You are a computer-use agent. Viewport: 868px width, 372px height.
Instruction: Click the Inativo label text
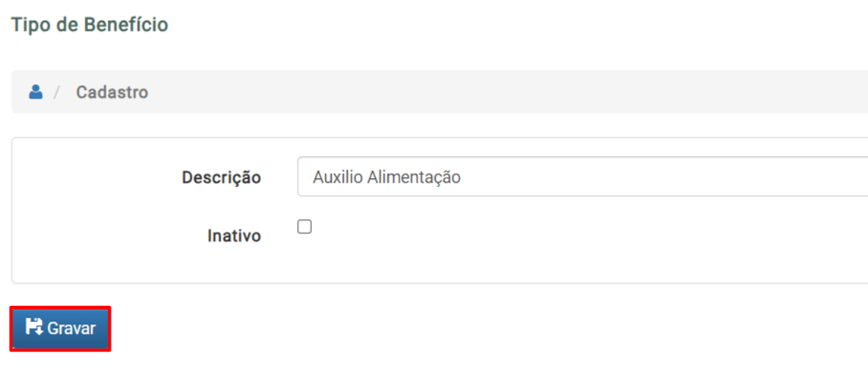pyautogui.click(x=234, y=236)
